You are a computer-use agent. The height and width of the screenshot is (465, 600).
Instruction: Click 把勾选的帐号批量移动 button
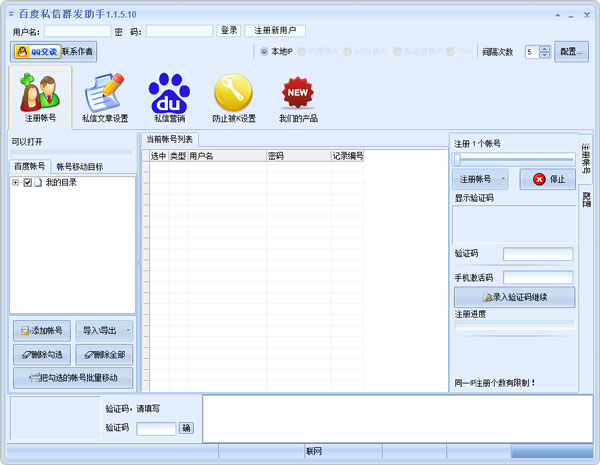[73, 378]
